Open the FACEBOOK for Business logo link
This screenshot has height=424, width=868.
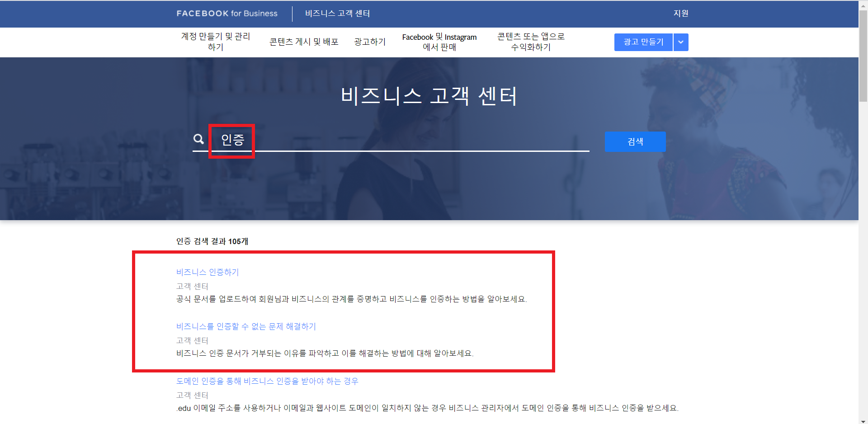[x=227, y=14]
